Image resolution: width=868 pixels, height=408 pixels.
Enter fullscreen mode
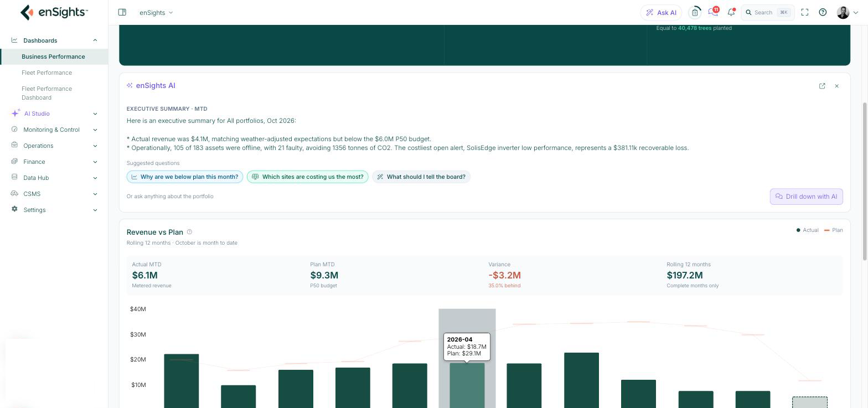click(805, 12)
